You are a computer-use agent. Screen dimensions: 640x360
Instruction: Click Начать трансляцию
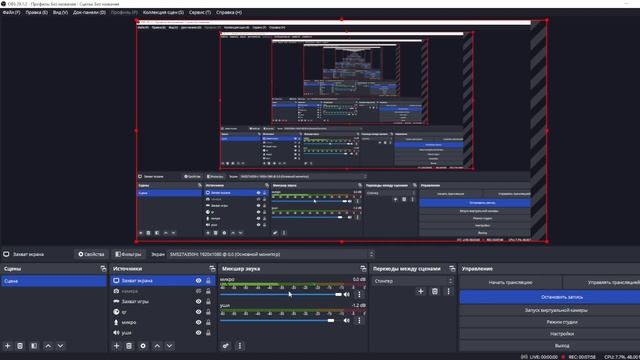pyautogui.click(x=510, y=282)
